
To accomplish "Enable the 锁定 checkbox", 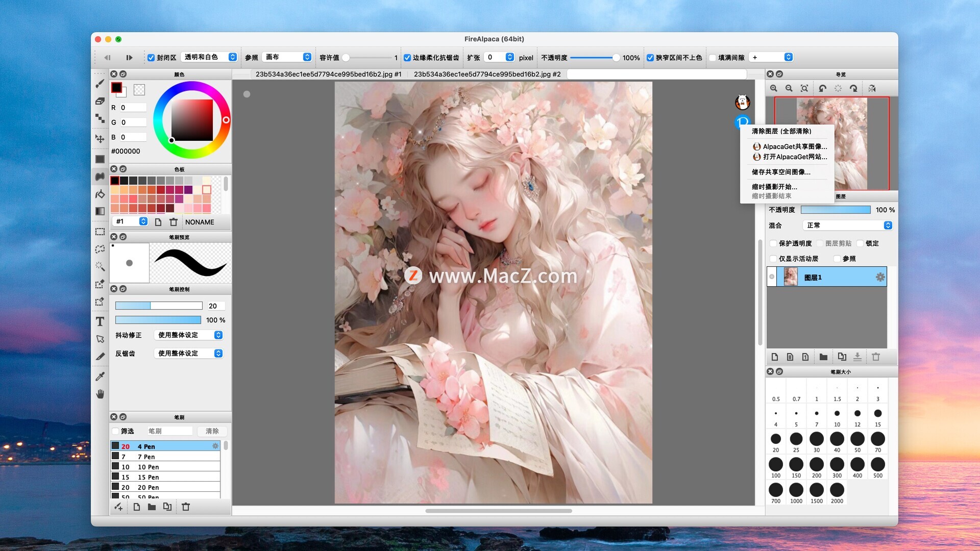I will (x=860, y=243).
